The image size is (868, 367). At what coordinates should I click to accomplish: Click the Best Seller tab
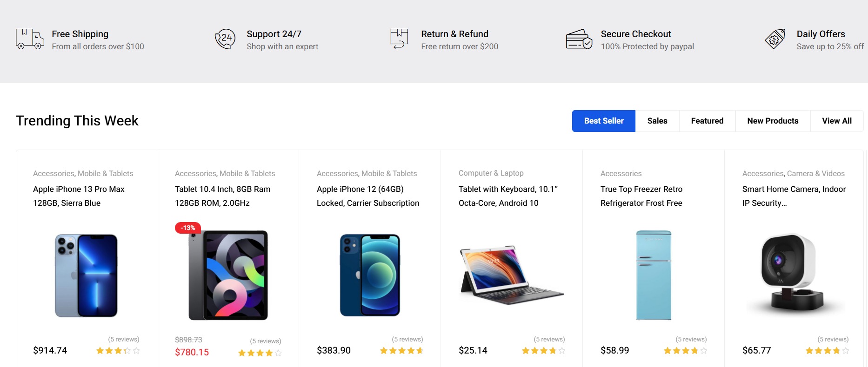(603, 121)
